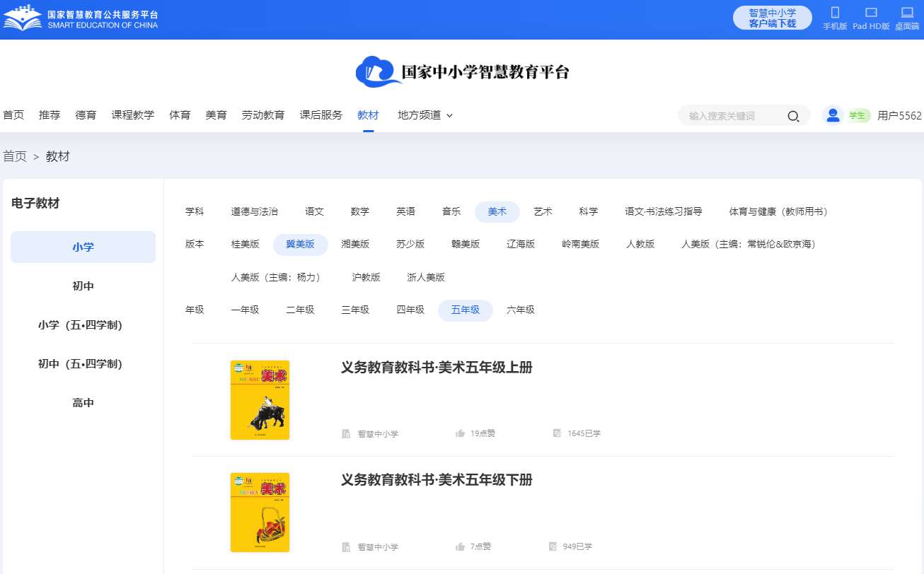Select the 岭南美版 edition
This screenshot has height=574, width=924.
(x=581, y=244)
